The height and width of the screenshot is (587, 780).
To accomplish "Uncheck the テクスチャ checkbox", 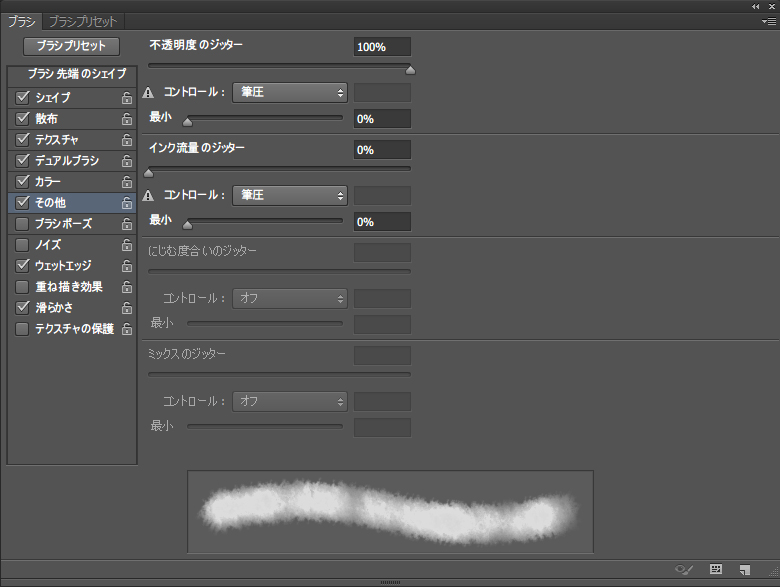I will 22,139.
